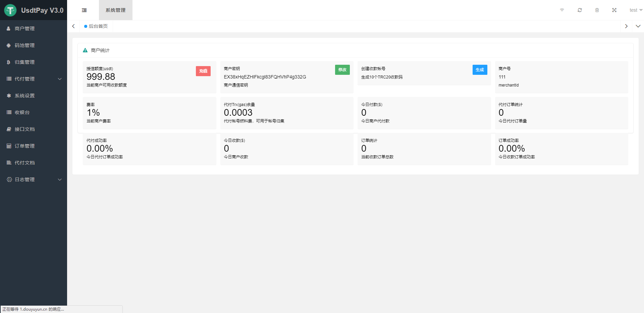Expand the 代付管理 submenu chevron
Viewport: 644px width, 313px height.
60,79
